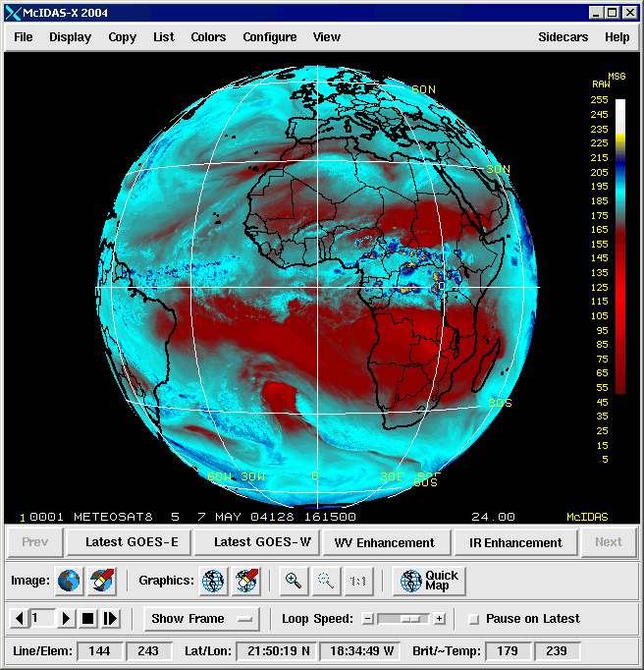The image size is (644, 670).
Task: Click the frame number input field
Action: (42, 619)
